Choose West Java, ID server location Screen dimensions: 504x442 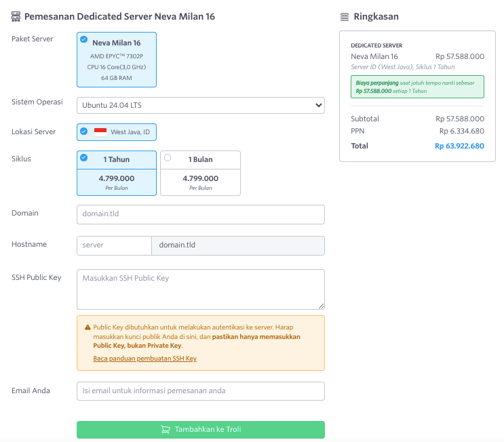coord(121,132)
